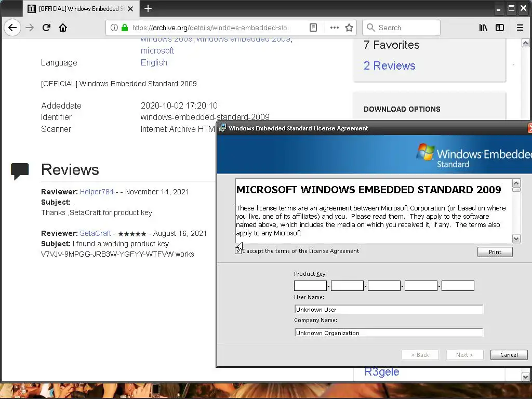Focus the browser Search box
Image resolution: width=532 pixels, height=399 pixels.
click(402, 28)
